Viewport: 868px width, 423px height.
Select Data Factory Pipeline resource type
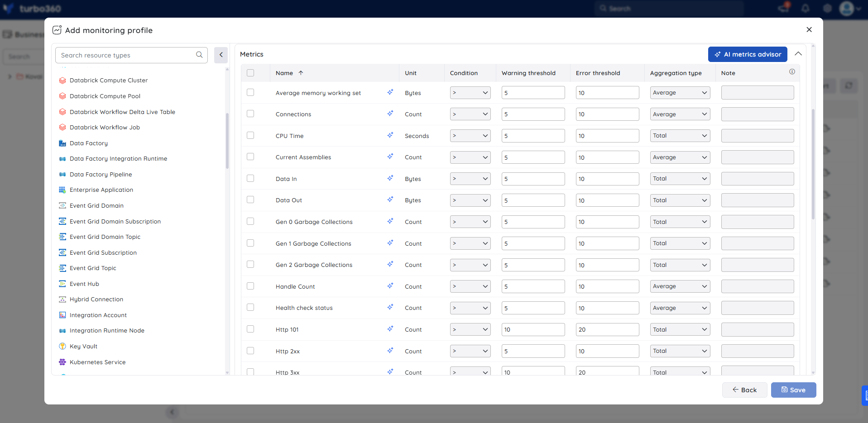pos(101,175)
